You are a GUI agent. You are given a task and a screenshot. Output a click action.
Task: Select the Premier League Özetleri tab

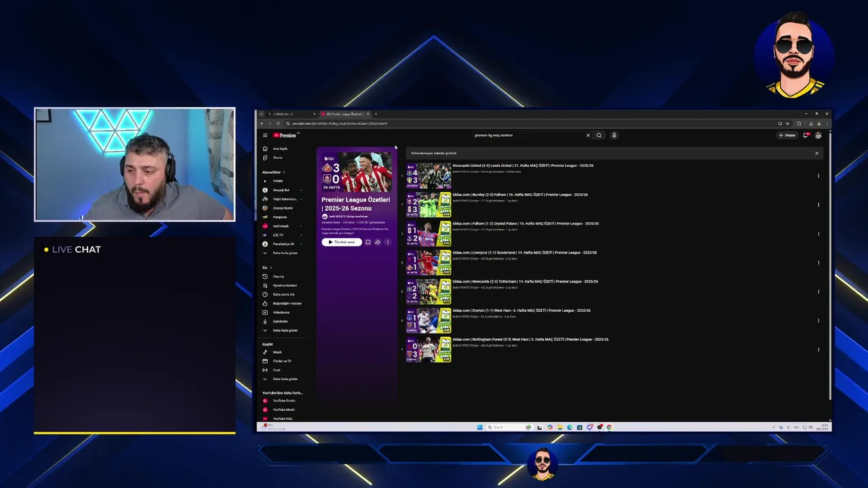click(344, 114)
